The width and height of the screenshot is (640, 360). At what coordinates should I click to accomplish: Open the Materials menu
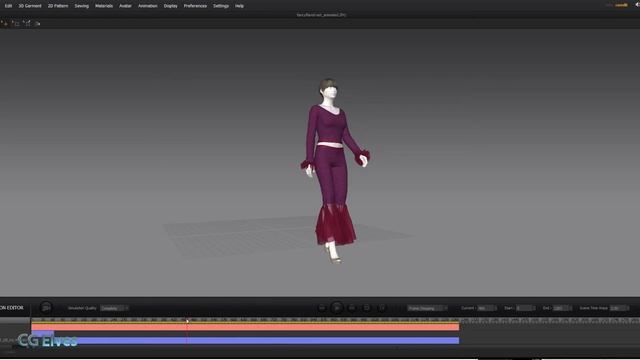(x=104, y=6)
